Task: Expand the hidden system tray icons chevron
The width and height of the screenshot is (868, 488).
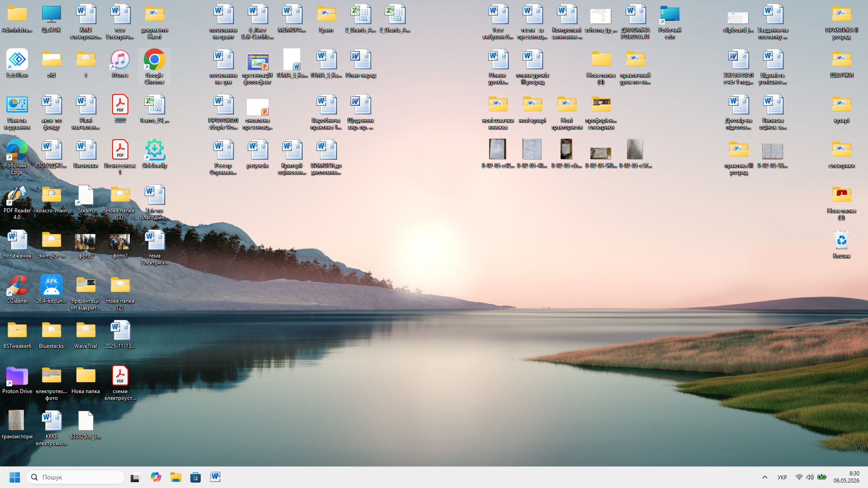Action: coord(765,477)
